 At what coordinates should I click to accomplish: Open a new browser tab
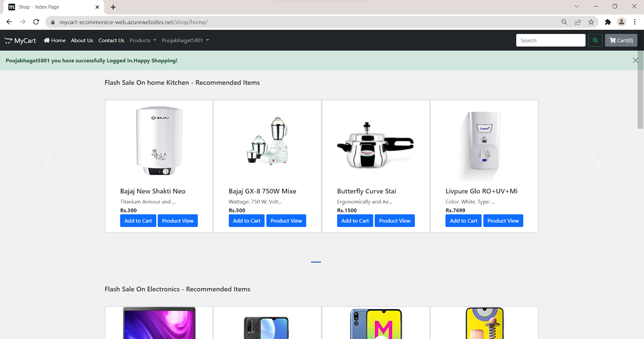coord(113,7)
